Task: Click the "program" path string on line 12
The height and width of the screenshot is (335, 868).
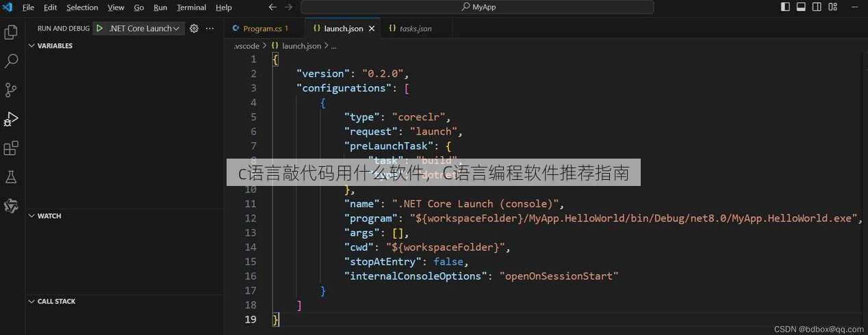Action: tap(633, 218)
